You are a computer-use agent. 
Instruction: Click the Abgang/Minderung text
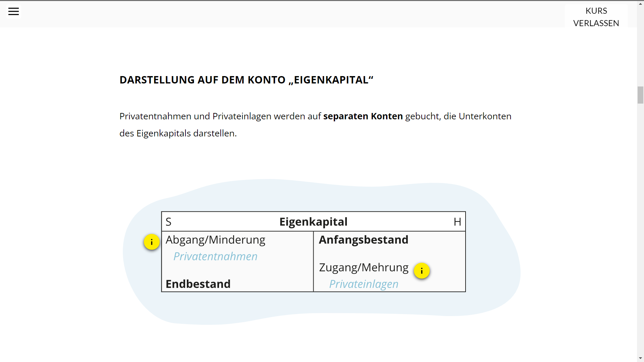[215, 240]
